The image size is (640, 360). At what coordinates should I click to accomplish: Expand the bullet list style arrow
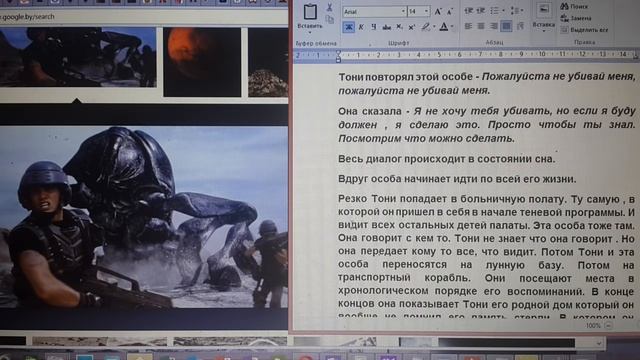(502, 11)
